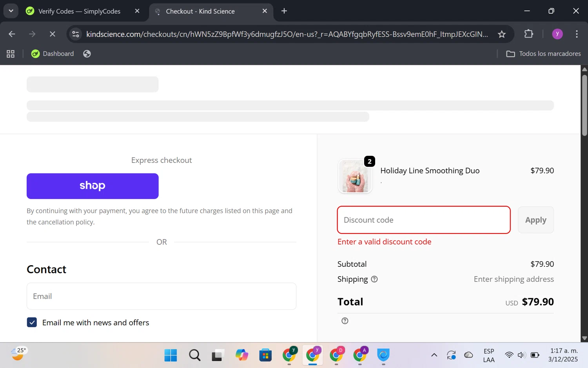Image resolution: width=588 pixels, height=368 pixels.
Task: Click the page vertical scrollbar thumb
Action: click(584, 105)
